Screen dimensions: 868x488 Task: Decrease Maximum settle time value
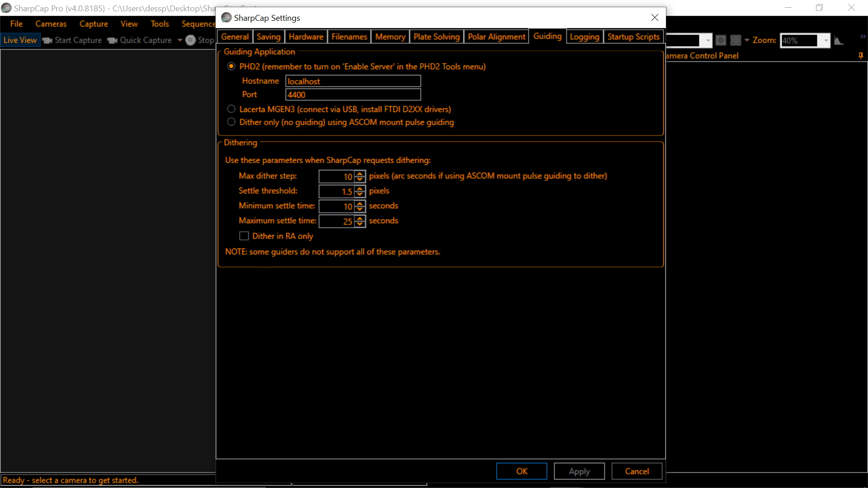click(360, 224)
